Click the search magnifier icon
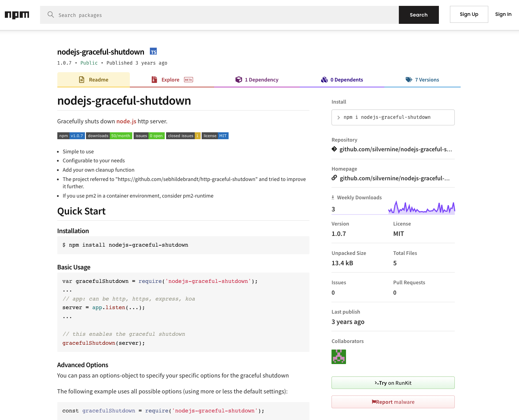 [50, 15]
